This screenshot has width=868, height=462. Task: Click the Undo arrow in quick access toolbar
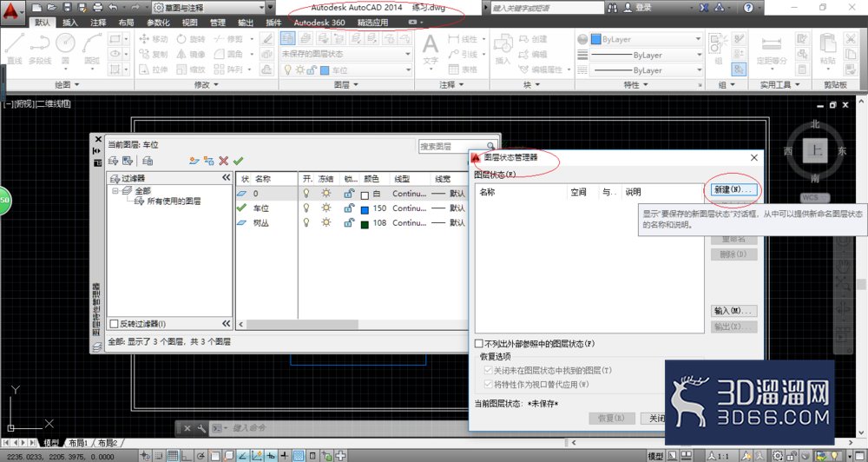click(x=114, y=8)
